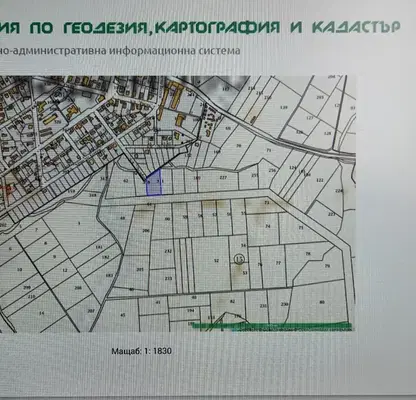Select parcel number 77 on the map
Image resolution: width=416 pixels, height=400 pixels.
[x=278, y=263]
